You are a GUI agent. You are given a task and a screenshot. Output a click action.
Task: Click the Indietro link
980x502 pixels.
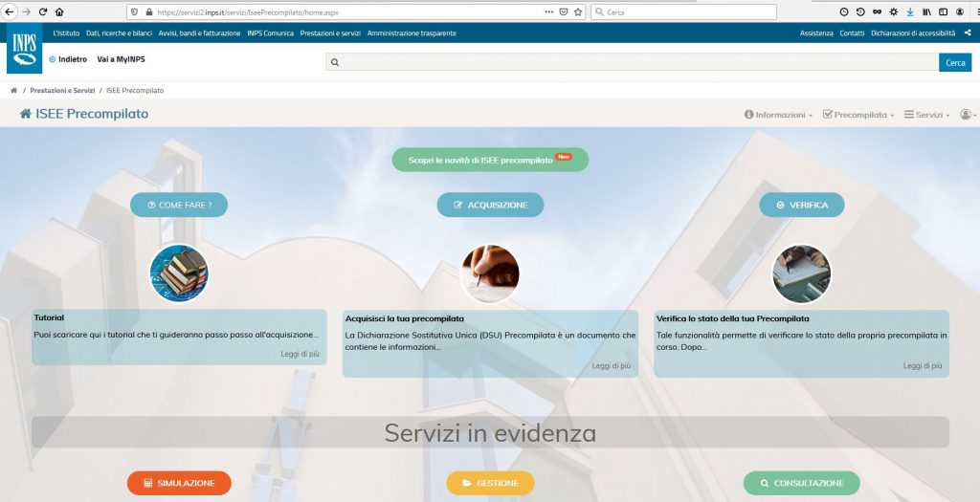click(x=68, y=59)
